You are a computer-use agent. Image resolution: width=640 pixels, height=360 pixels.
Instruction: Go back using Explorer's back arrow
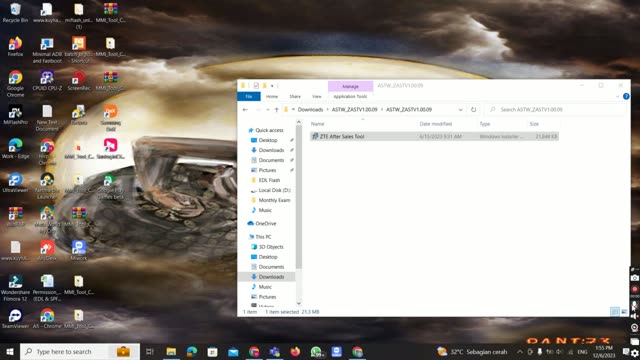click(245, 109)
